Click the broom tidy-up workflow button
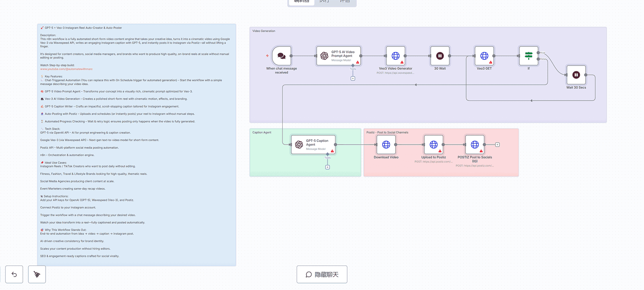 (x=37, y=274)
